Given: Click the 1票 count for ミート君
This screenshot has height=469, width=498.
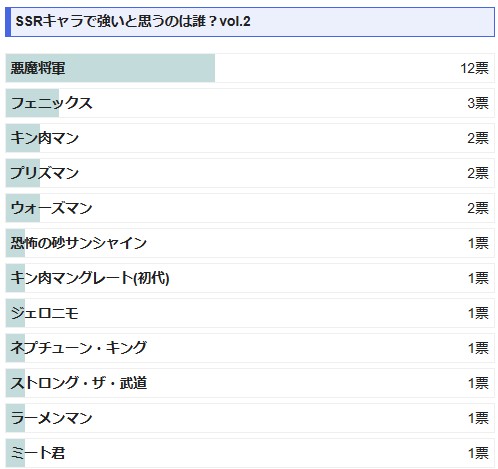Looking at the screenshot, I should (478, 453).
